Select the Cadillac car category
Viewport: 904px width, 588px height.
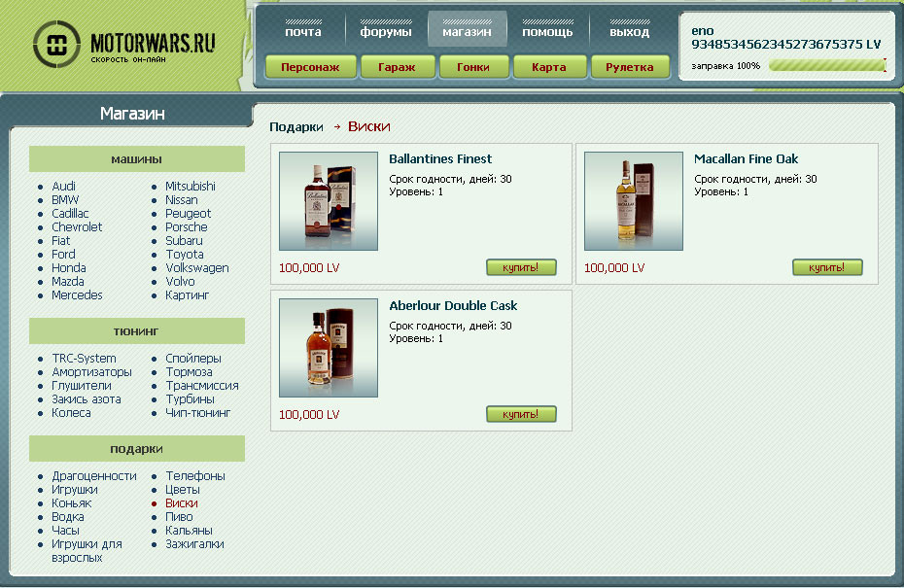pos(70,213)
